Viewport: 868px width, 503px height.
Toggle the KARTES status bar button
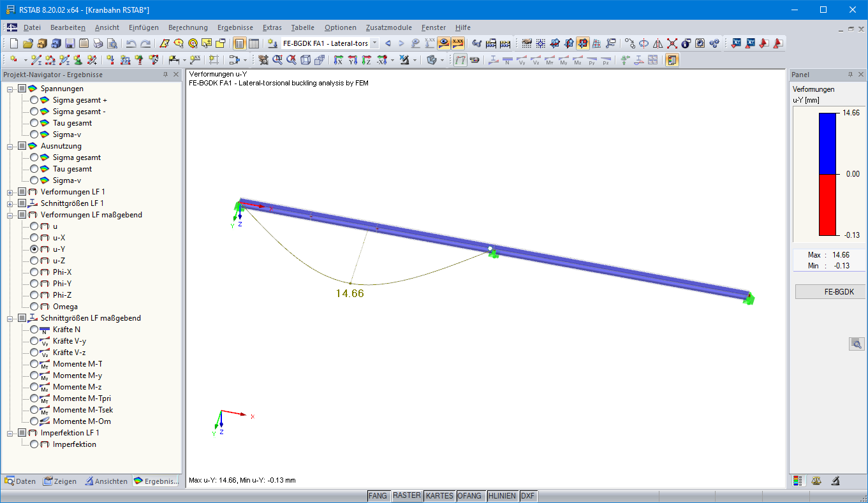(x=439, y=496)
